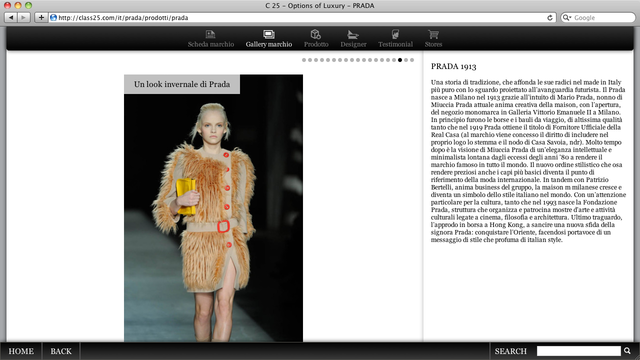Open the Stores shopping cart icon
This screenshot has width=640, height=360.
[433, 34]
